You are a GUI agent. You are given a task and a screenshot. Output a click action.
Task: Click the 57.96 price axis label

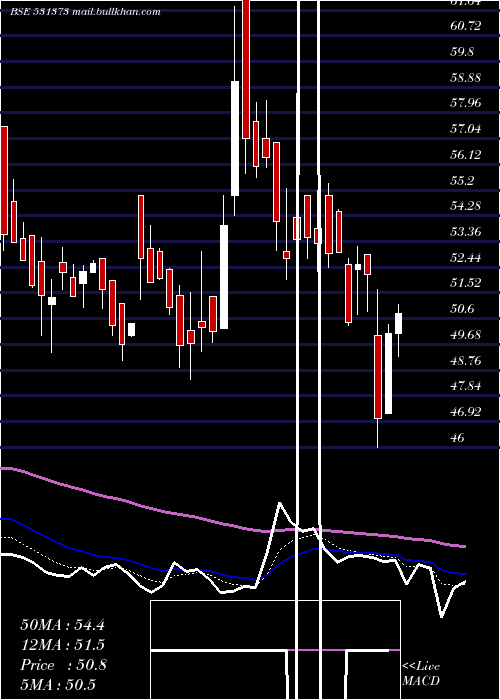(466, 103)
